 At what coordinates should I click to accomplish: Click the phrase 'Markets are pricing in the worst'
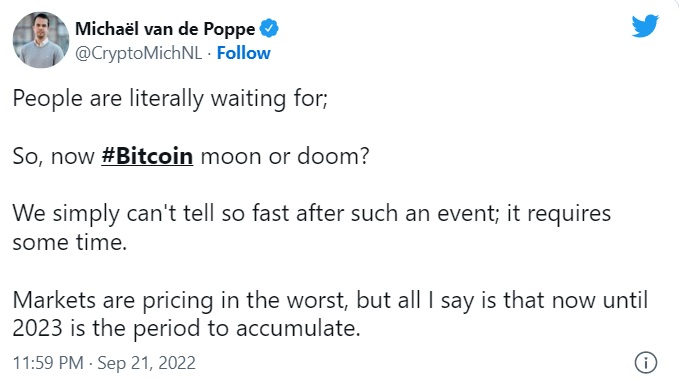point(180,300)
